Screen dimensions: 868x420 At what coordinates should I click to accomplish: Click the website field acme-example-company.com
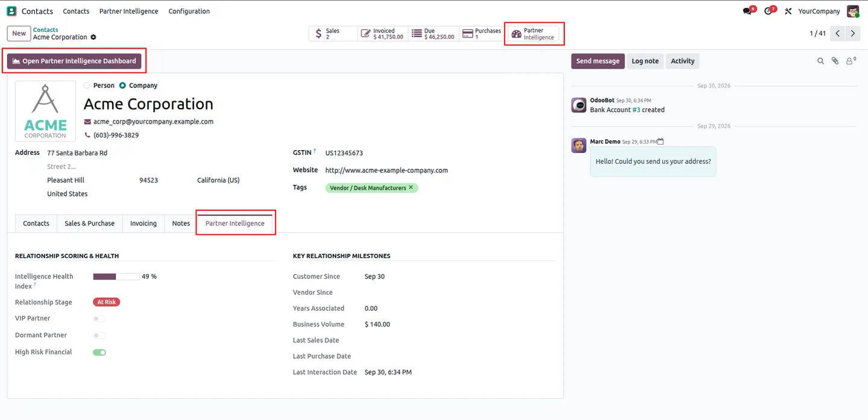(x=386, y=171)
